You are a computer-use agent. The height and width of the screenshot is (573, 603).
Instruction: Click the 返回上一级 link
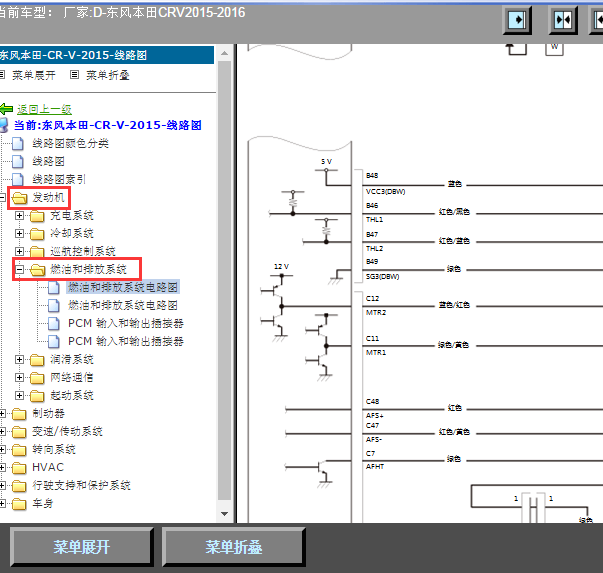(44, 110)
